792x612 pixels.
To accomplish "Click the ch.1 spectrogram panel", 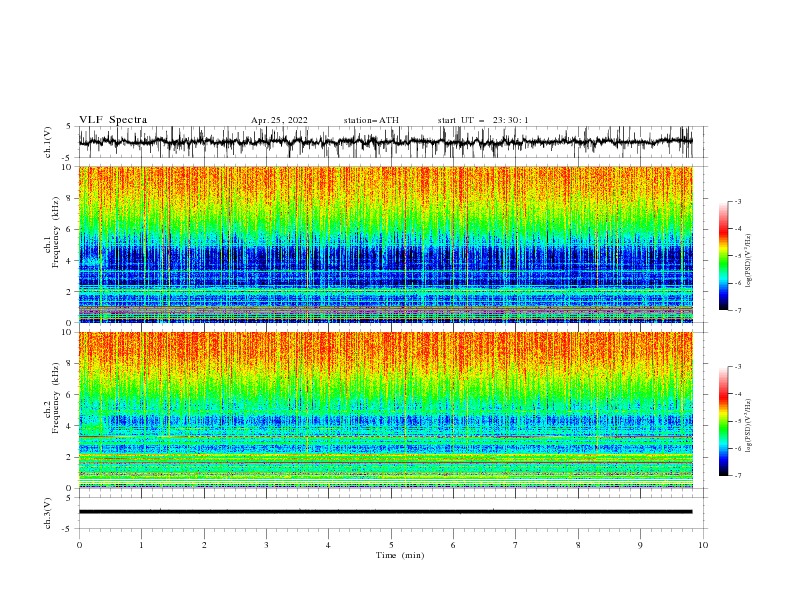I will [x=386, y=244].
